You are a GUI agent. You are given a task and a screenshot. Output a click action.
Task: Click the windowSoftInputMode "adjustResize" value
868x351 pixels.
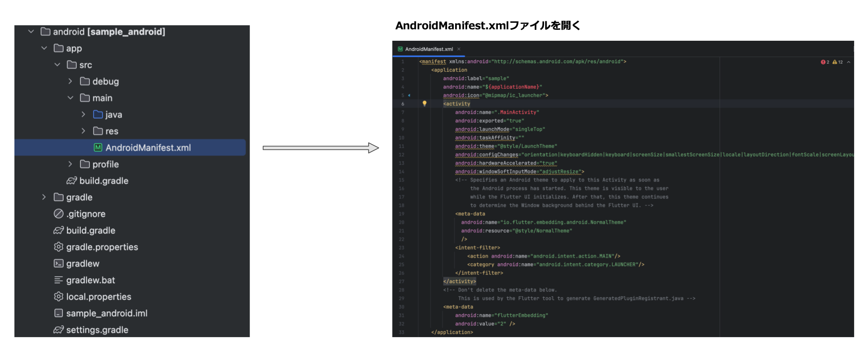tap(560, 172)
